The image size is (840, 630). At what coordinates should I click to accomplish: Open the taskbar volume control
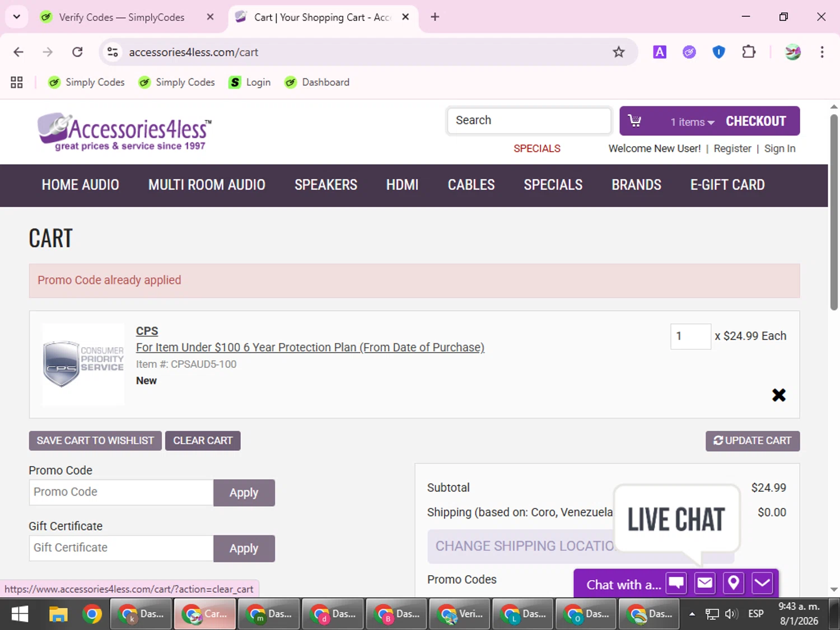[731, 614]
